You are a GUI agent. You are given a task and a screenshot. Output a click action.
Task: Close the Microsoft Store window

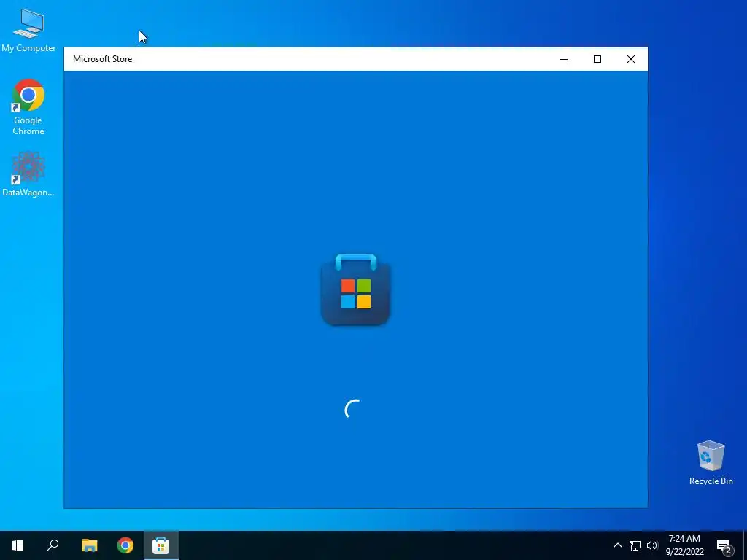(631, 59)
